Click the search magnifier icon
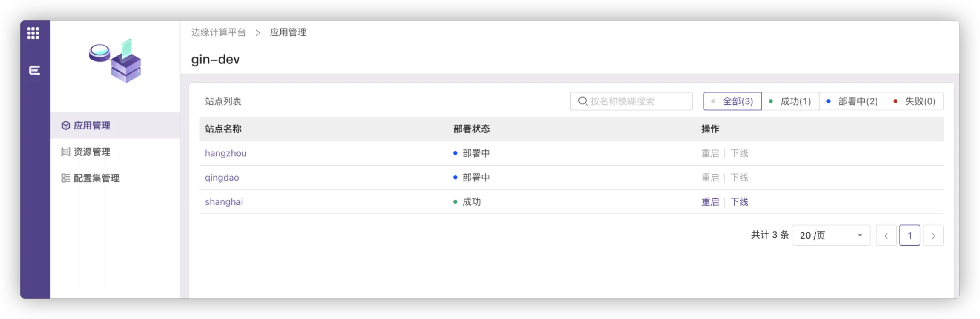The height and width of the screenshot is (319, 980). [583, 101]
